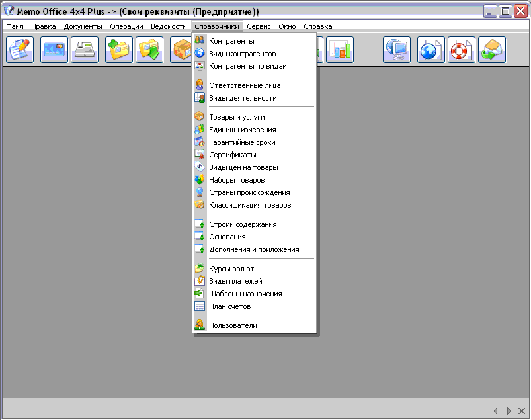Select План счетов list icon entry
The image size is (531, 420).
click(x=255, y=306)
